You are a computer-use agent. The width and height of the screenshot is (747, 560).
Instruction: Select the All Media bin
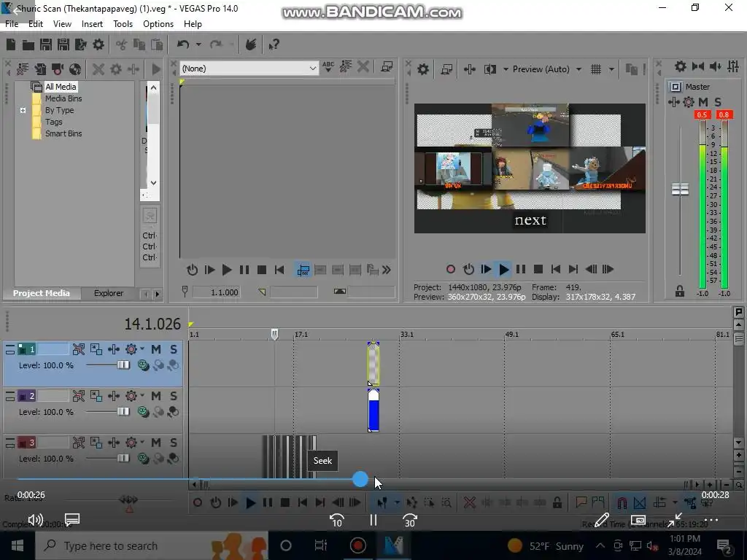click(61, 87)
